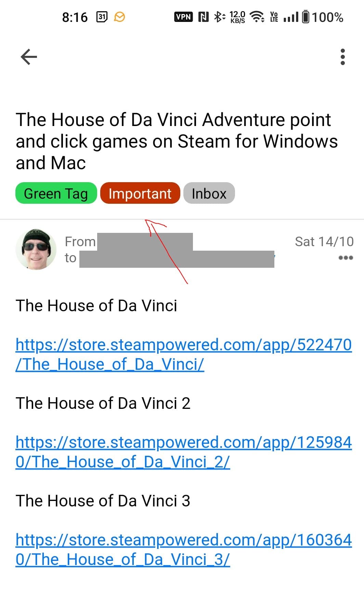This screenshot has height=615, width=364.
Task: Tap the email subject title
Action: 177,141
